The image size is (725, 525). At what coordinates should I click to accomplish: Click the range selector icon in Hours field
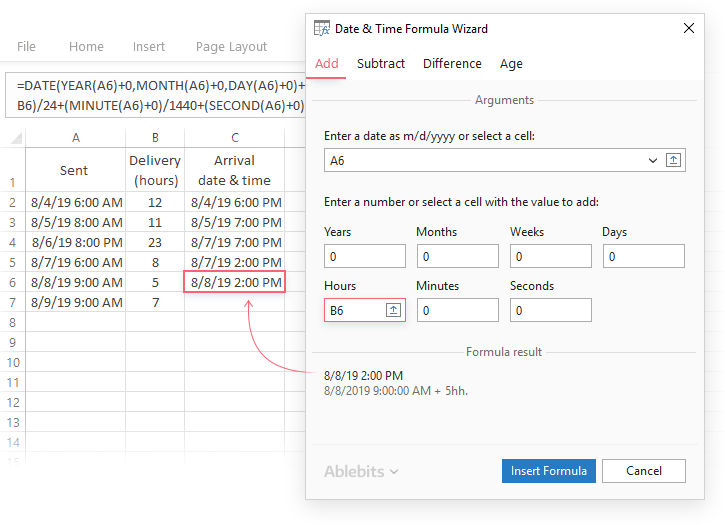tap(394, 311)
